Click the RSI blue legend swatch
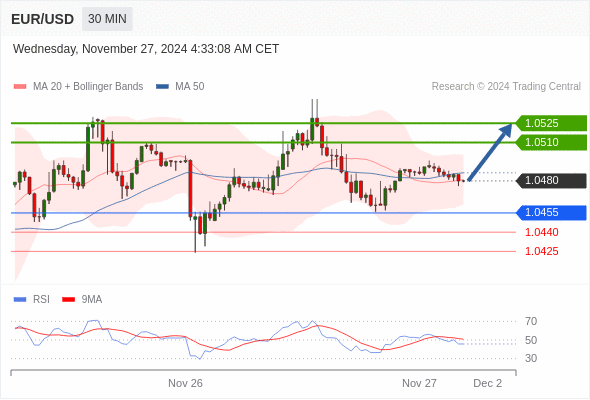 click(20, 300)
